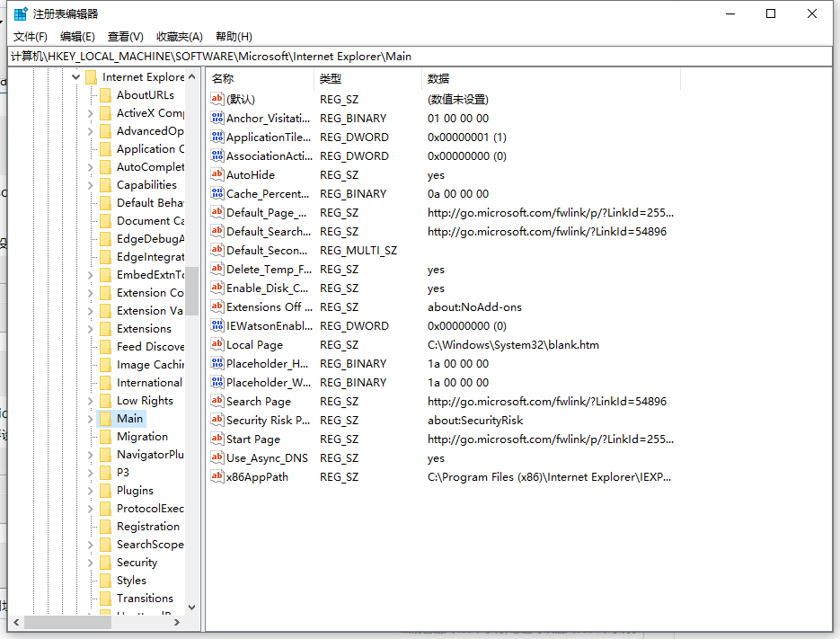Open the 收藏夹(A) favorites menu
840x639 pixels.
click(x=179, y=37)
